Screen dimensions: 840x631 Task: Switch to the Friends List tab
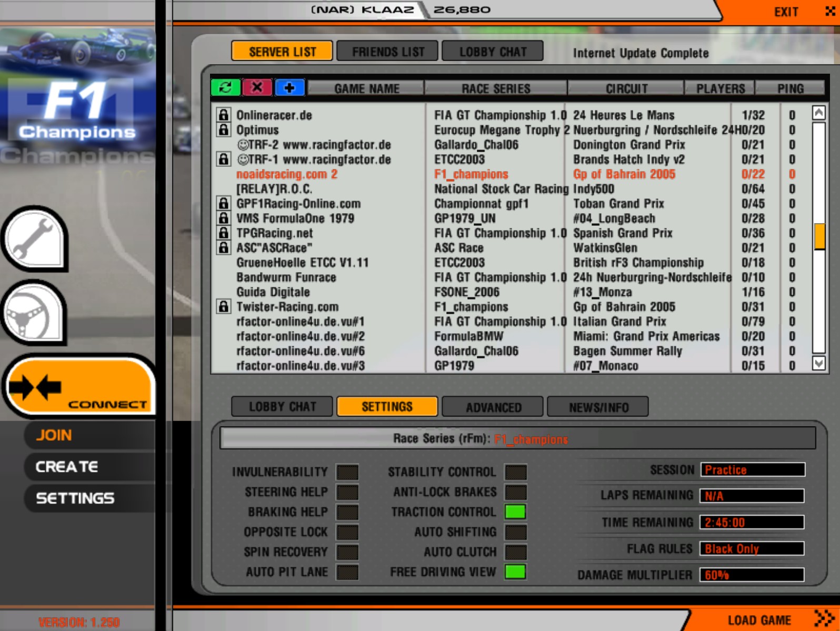coord(387,52)
